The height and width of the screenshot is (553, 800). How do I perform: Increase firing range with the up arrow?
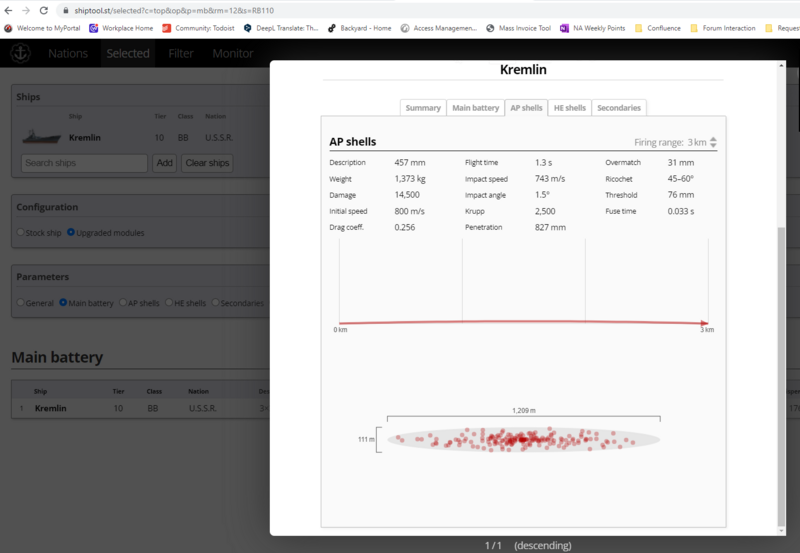(x=713, y=139)
